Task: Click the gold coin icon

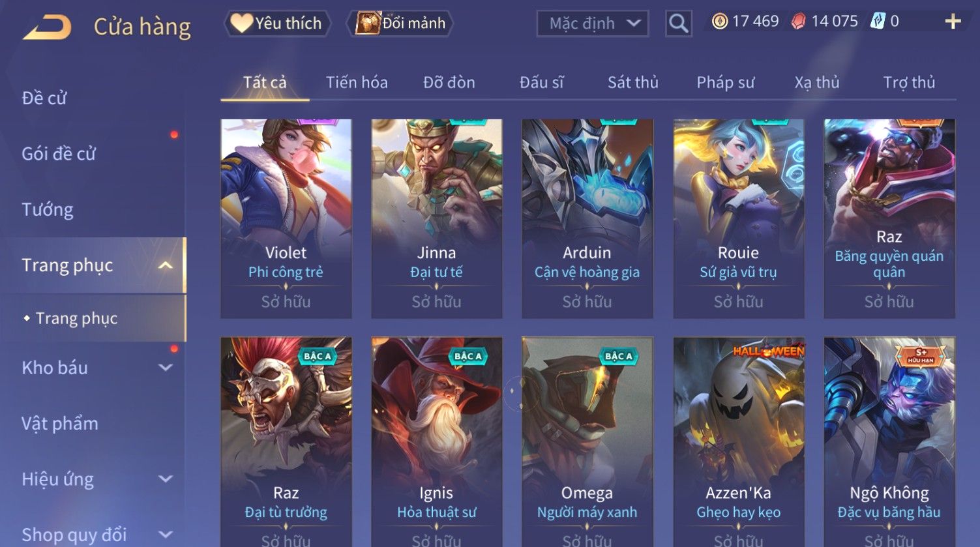Action: click(719, 22)
